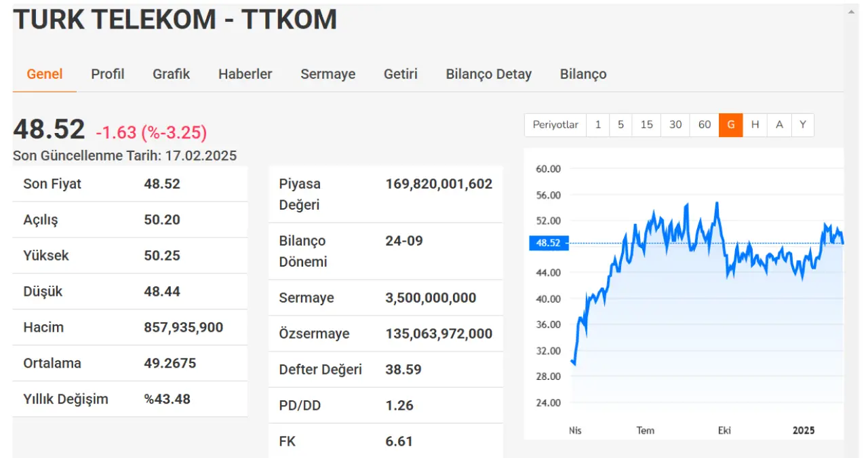Viewport: 868px width, 458px height.
Task: Click the Periyotlar label button
Action: click(555, 125)
